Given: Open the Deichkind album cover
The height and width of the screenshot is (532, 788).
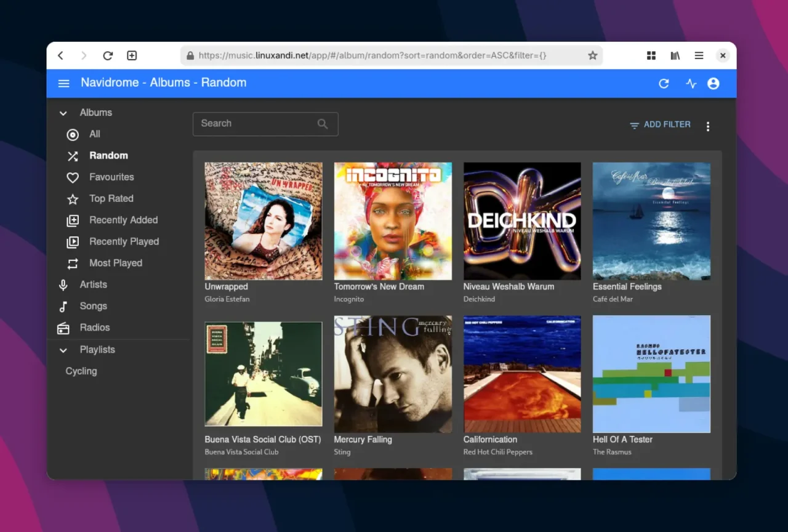Looking at the screenshot, I should [x=522, y=221].
